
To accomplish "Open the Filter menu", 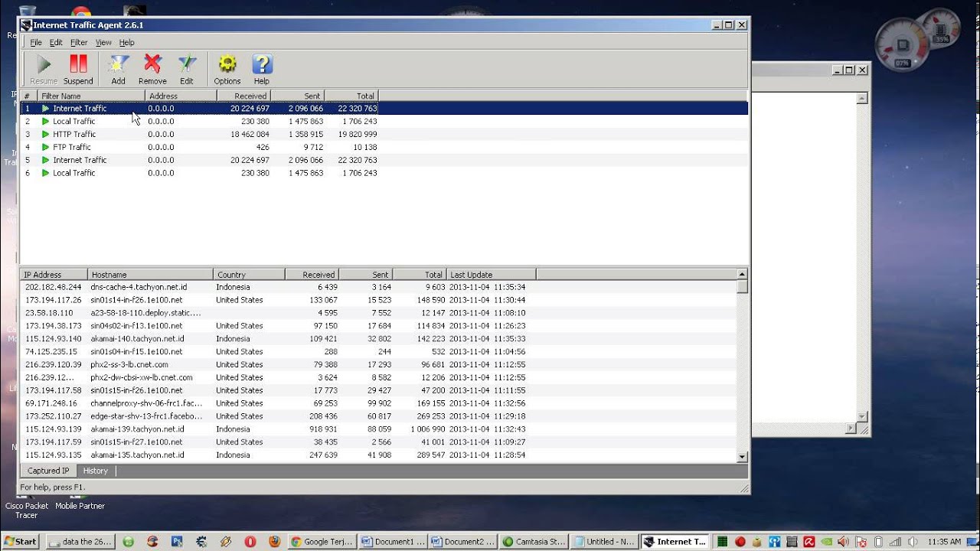I will 79,43.
